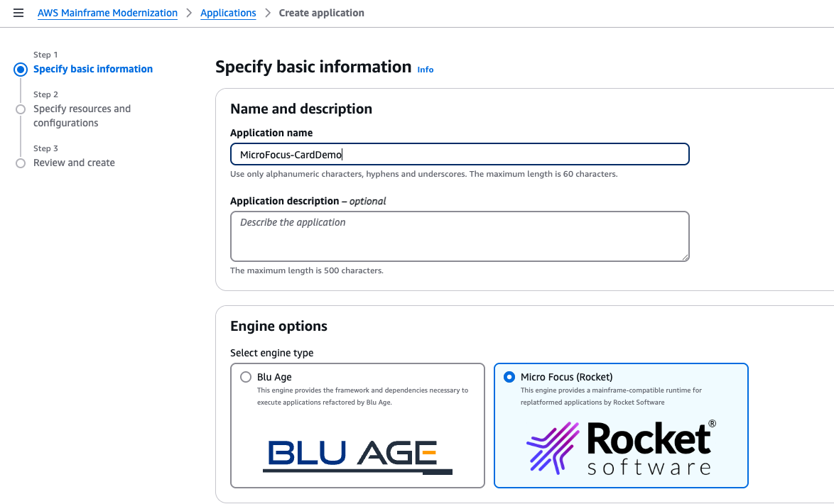Select Step 1 Specify basic information
Screen dimensions: 834x504
(x=93, y=69)
